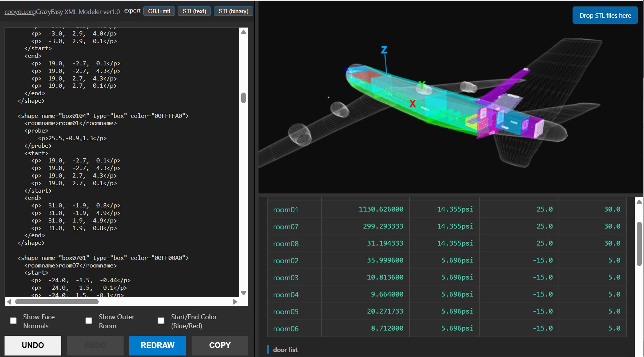644x357 pixels.
Task: Click the code editor scroll-down arrow
Action: point(244,293)
